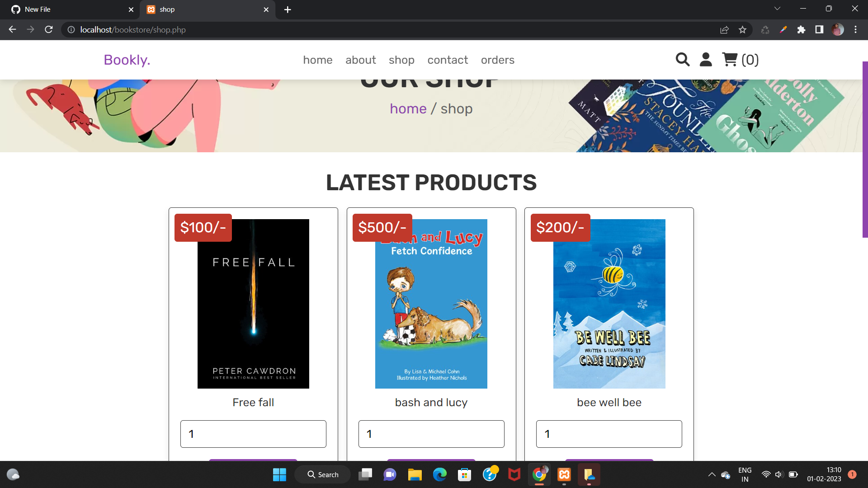Click the Chrome profile avatar
The width and height of the screenshot is (868, 488).
tap(838, 29)
